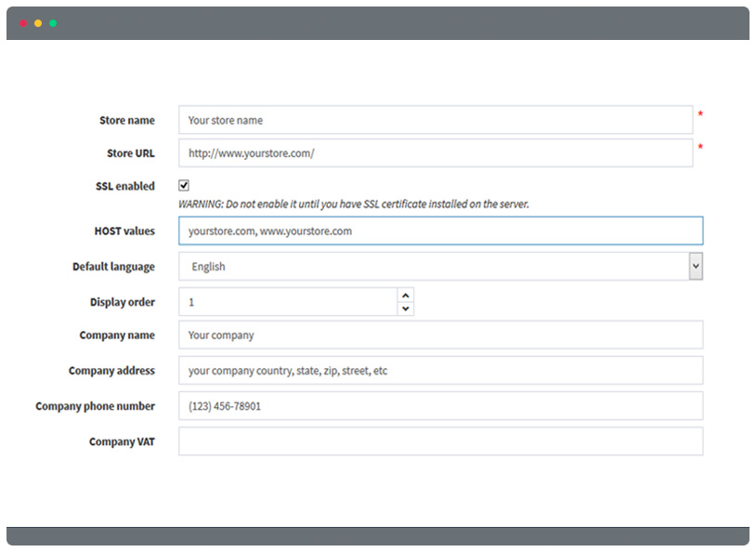This screenshot has height=552, width=756.
Task: Click the Store URL required asterisk
Action: click(x=700, y=147)
